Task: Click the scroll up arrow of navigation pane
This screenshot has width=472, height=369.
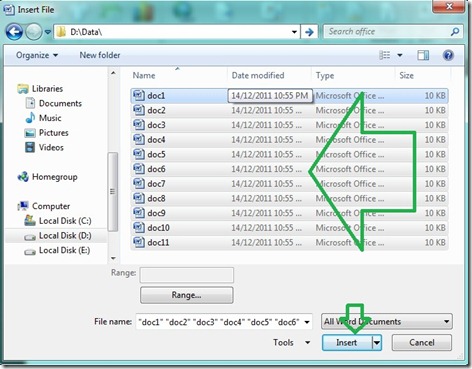Action: pos(113,73)
